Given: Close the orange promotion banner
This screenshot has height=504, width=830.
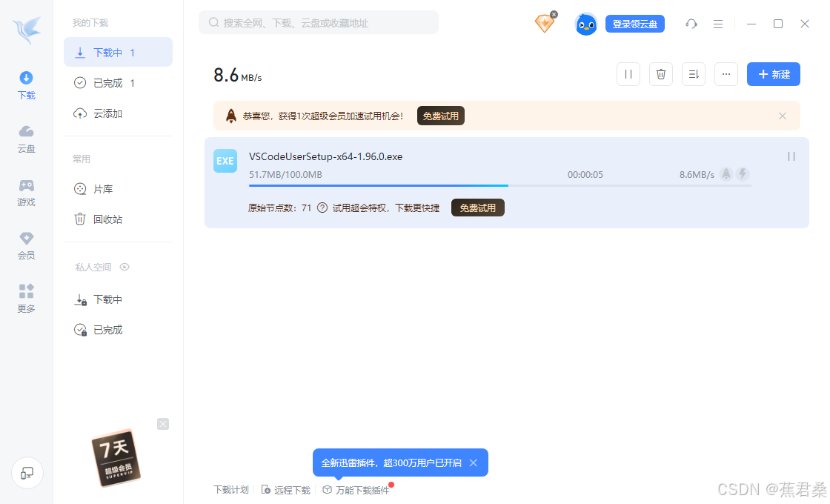Looking at the screenshot, I should 783,116.
